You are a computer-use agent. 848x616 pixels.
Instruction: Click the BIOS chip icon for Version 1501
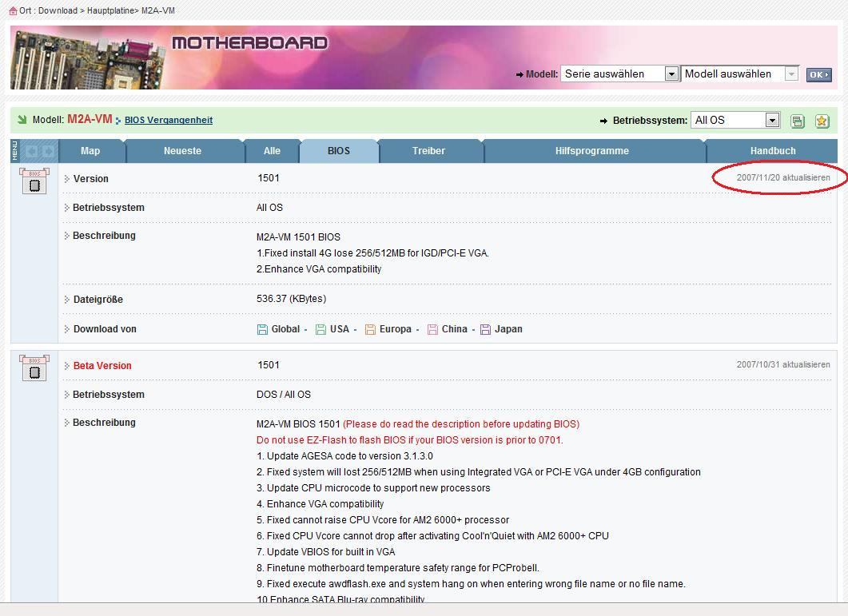(34, 181)
